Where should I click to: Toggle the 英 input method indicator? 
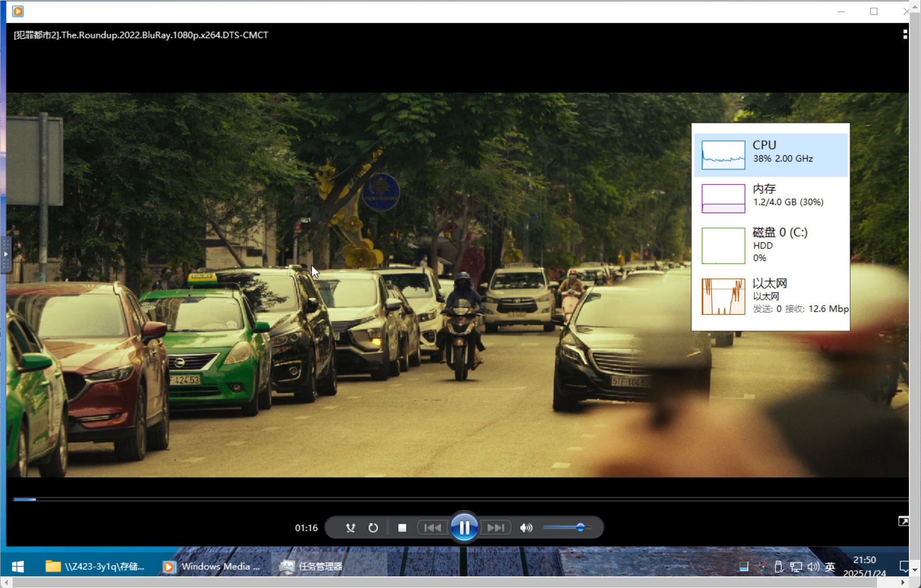click(830, 566)
